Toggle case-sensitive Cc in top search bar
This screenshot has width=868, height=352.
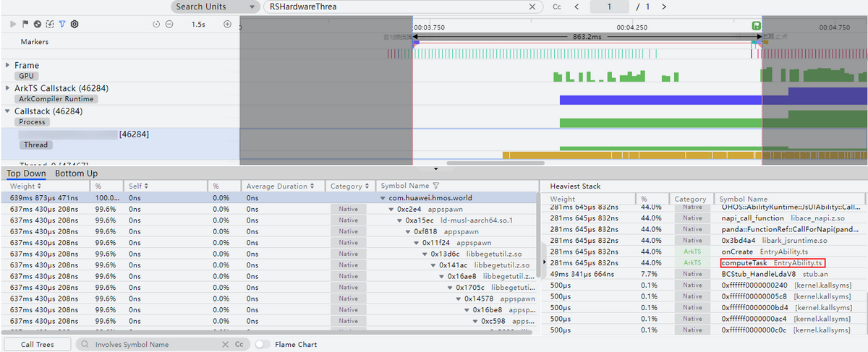557,7
